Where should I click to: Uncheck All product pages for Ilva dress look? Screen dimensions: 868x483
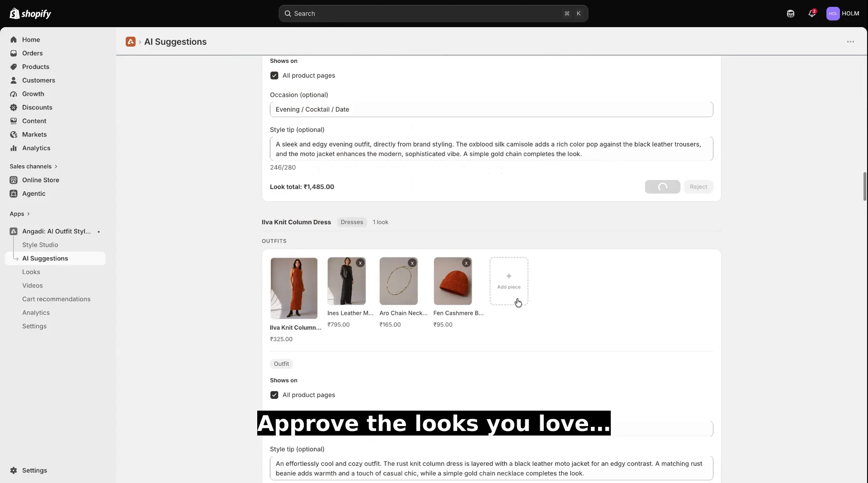click(x=274, y=395)
